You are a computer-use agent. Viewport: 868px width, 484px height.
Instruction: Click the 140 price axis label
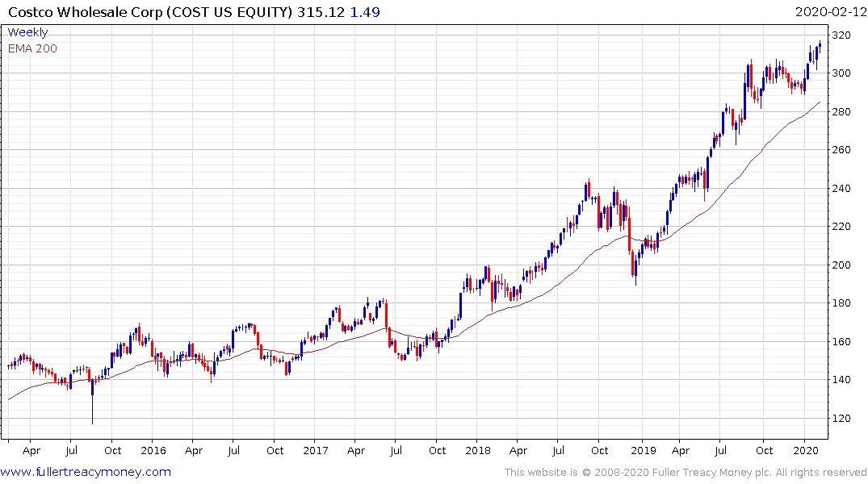841,380
